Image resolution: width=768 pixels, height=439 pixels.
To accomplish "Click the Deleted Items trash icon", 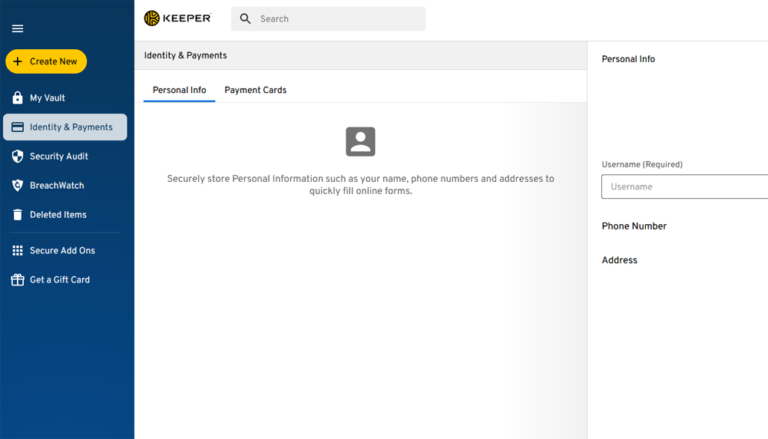I will [x=17, y=214].
